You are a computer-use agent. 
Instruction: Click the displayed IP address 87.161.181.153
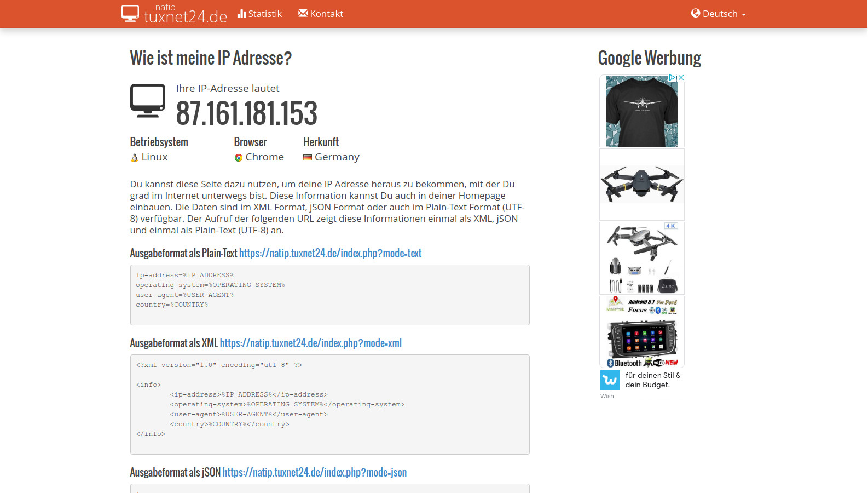click(x=246, y=113)
